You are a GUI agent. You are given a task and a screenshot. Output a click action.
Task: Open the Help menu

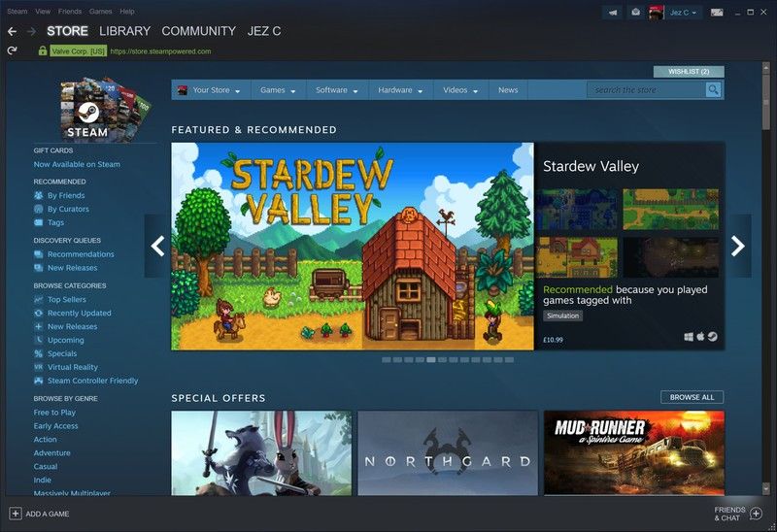click(x=127, y=11)
